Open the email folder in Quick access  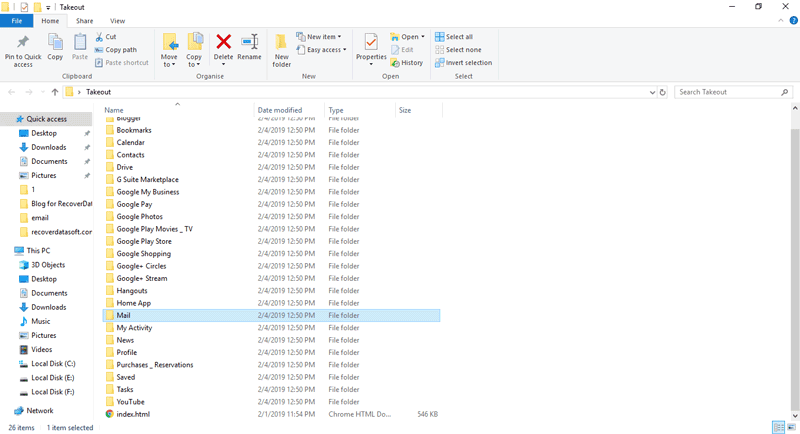pos(40,218)
